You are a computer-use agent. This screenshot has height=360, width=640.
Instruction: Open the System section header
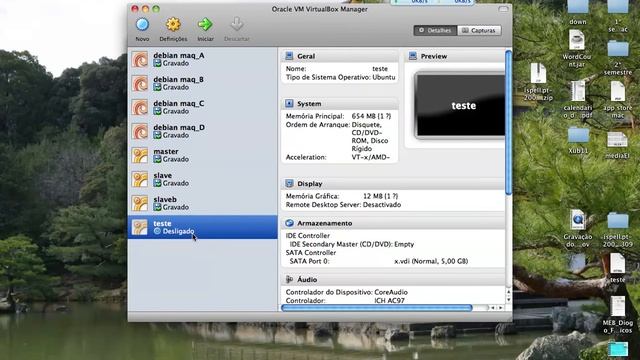(340, 104)
